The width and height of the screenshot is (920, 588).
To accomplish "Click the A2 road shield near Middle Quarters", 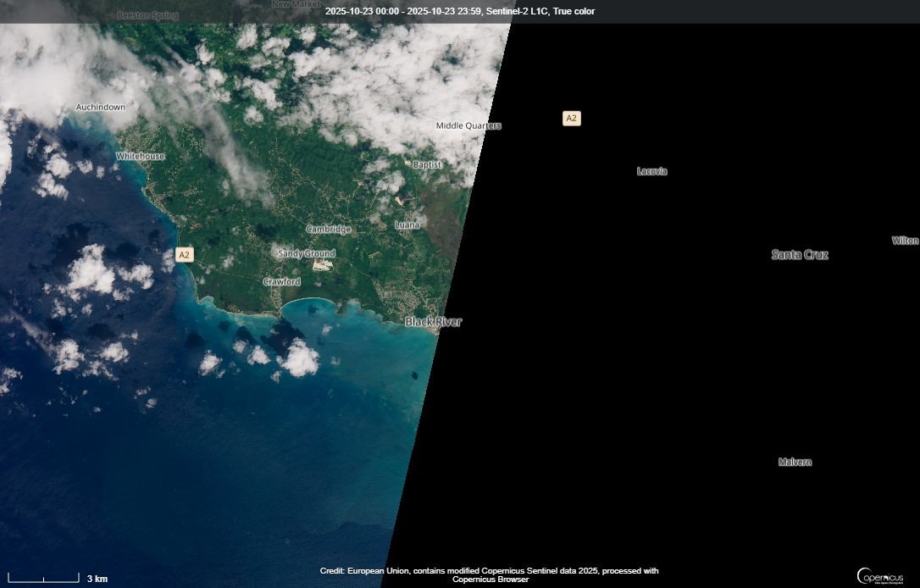I will coord(572,118).
